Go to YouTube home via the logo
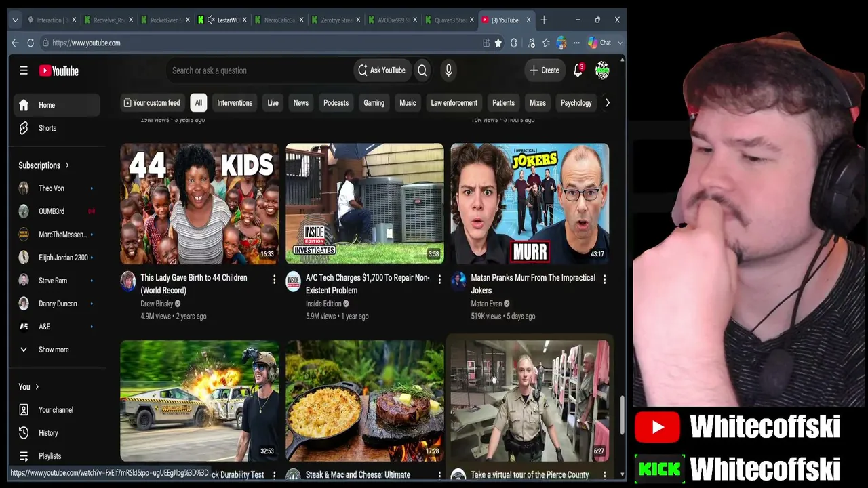868x488 pixels. pos(58,70)
